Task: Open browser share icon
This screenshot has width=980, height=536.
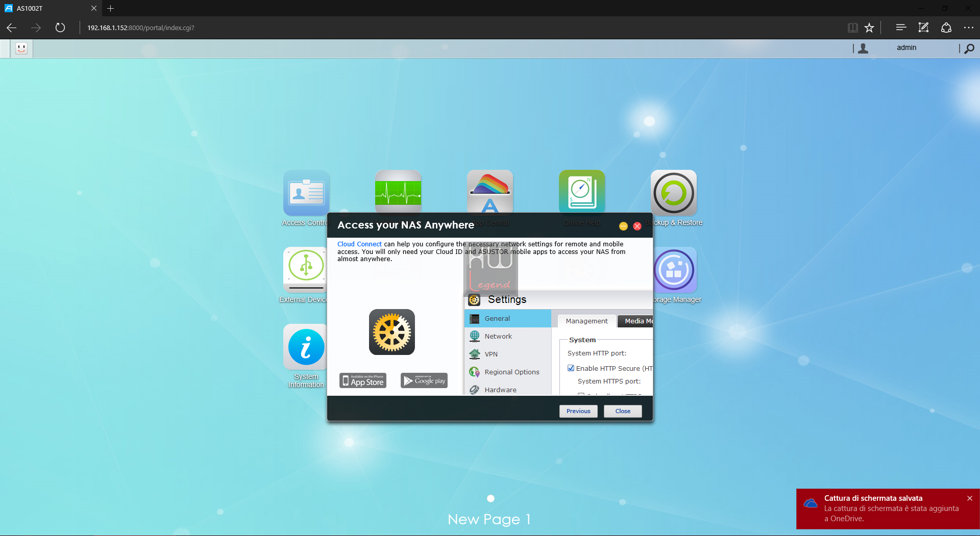Action: tap(946, 28)
